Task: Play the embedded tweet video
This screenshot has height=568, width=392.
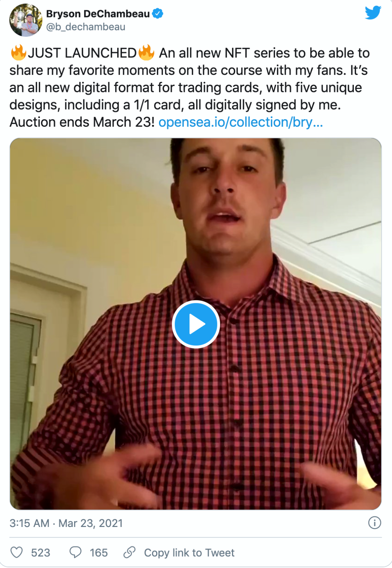Action: [196, 324]
